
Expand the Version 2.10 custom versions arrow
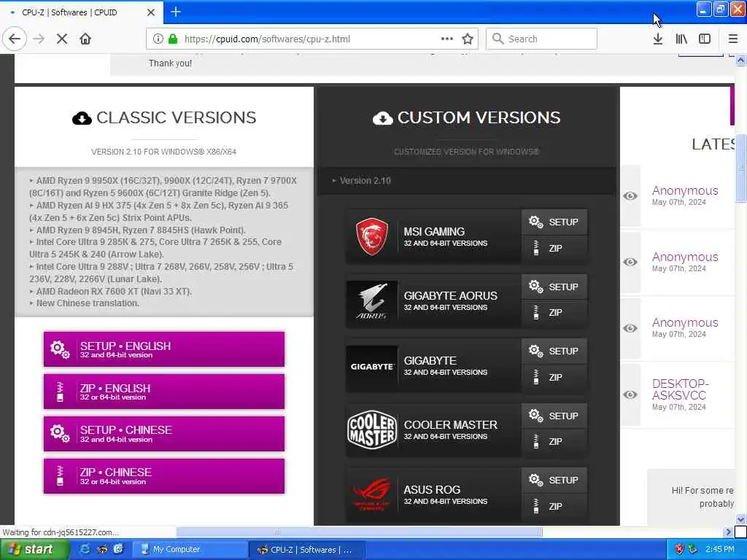[334, 181]
